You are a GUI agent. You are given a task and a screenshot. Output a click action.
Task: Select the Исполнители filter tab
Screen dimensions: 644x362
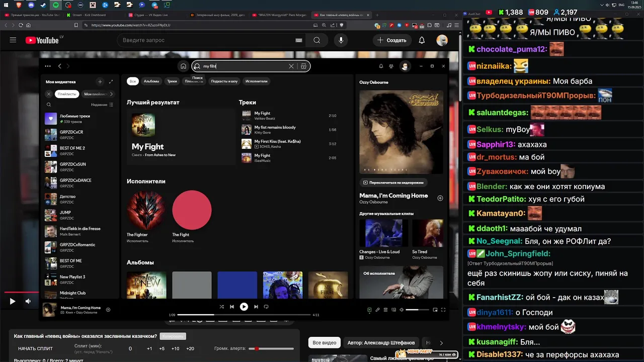pos(257,81)
